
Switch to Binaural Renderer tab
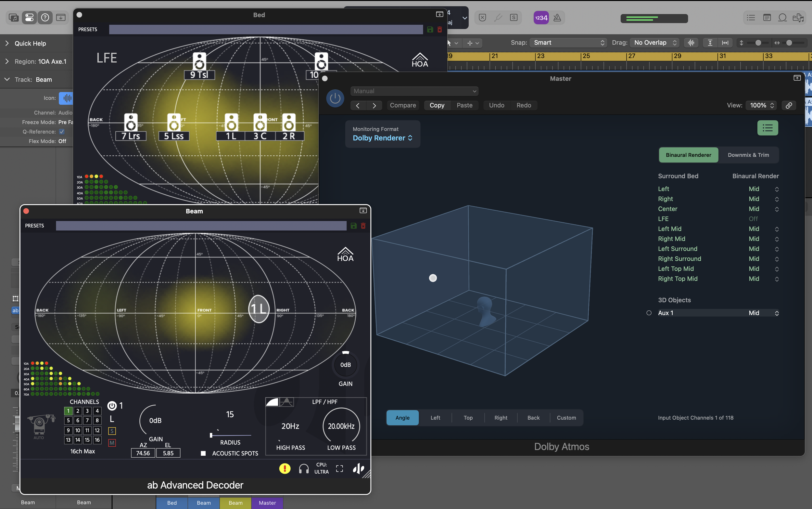pos(688,155)
